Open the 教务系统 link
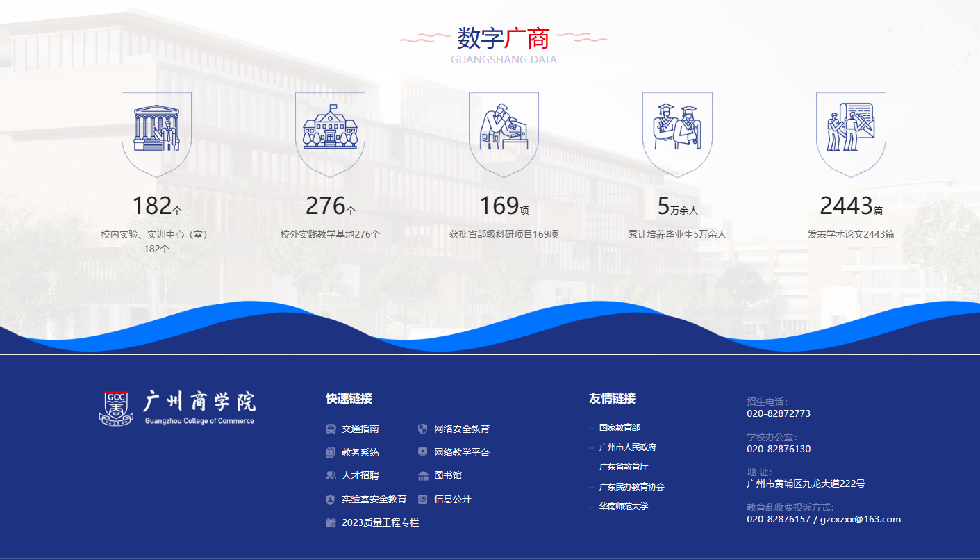The height and width of the screenshot is (560, 980). (360, 452)
